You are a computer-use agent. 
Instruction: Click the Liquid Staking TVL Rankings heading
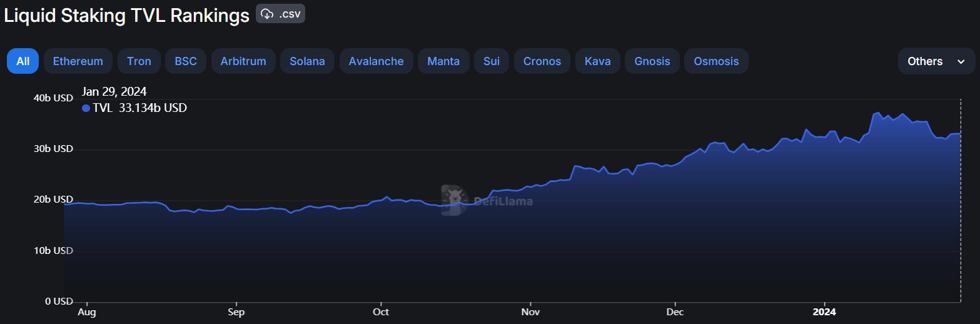(x=127, y=16)
